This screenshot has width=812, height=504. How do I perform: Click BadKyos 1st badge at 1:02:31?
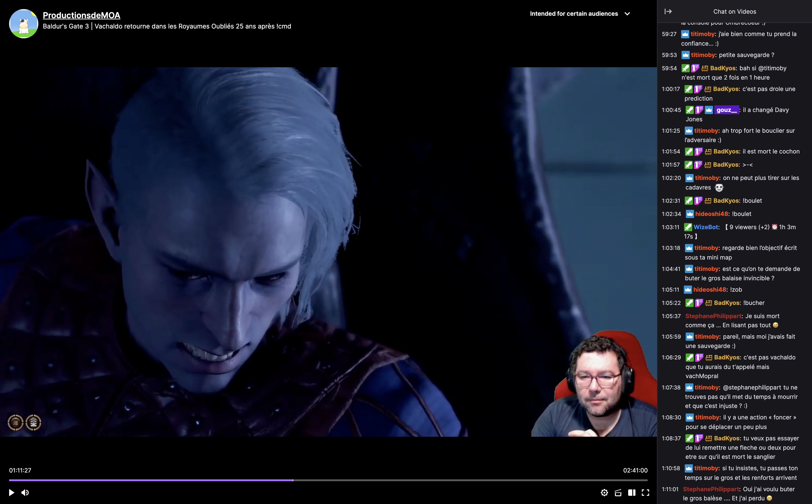(698, 201)
